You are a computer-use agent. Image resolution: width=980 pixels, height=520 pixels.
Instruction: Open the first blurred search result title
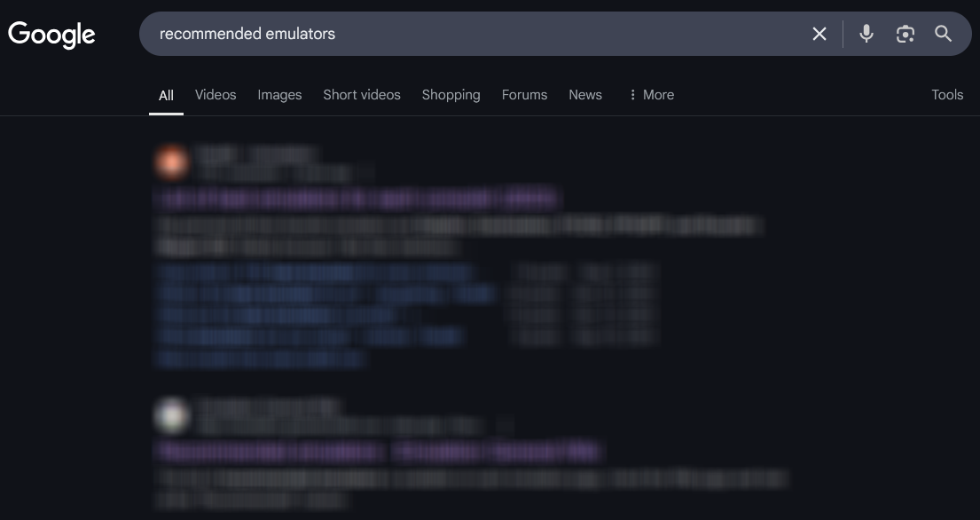[x=357, y=199]
